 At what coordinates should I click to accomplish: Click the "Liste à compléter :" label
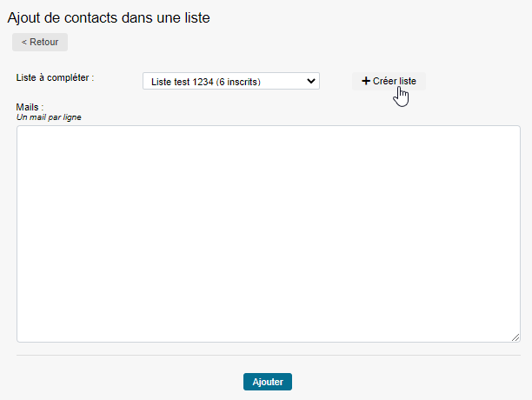(x=55, y=77)
